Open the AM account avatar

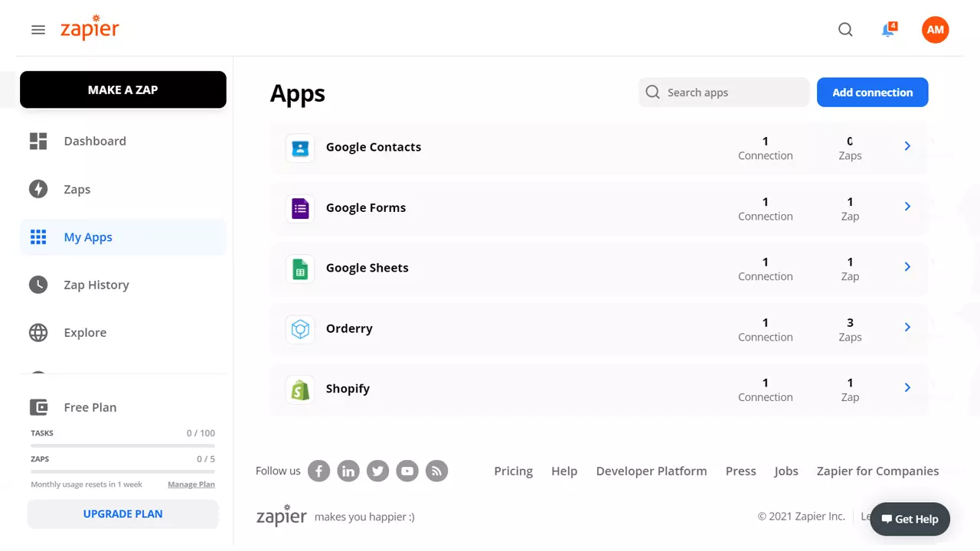[936, 30]
